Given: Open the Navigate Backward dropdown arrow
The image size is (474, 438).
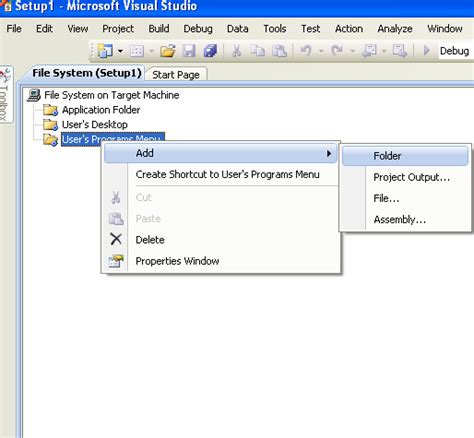Looking at the screenshot, I should 384,51.
